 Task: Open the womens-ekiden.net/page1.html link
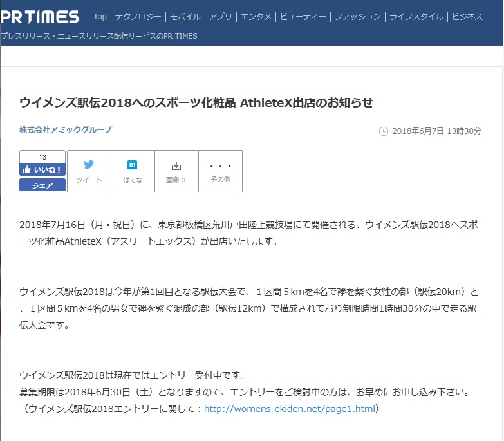tap(290, 409)
